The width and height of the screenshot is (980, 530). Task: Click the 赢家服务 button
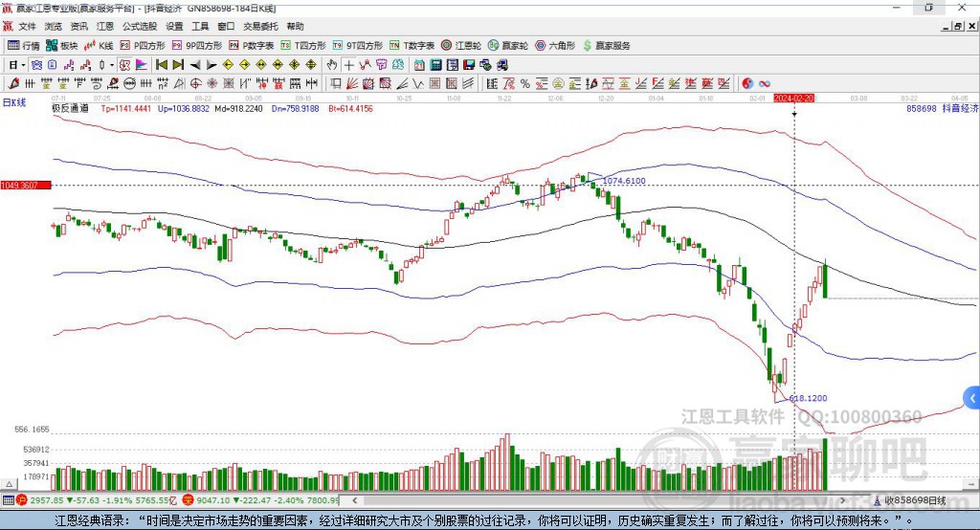point(606,46)
